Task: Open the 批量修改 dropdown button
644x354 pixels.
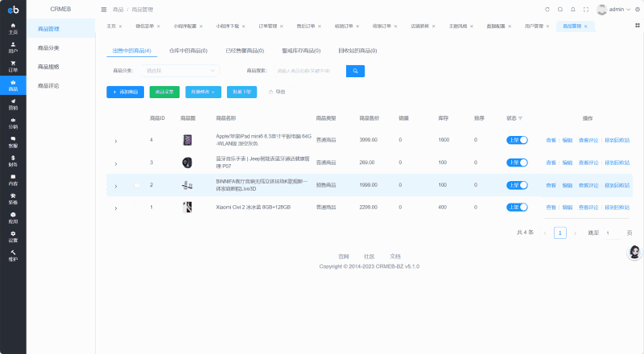Action: (x=204, y=92)
